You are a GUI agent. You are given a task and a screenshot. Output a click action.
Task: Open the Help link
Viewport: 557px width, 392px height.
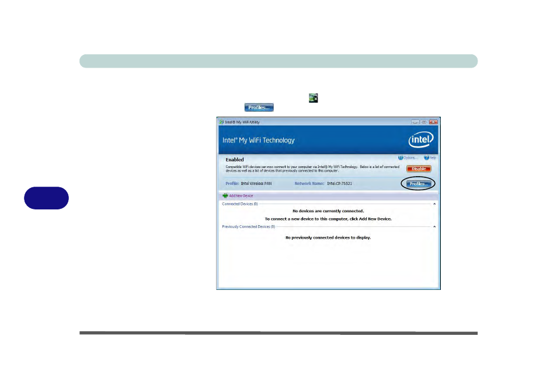[430, 158]
